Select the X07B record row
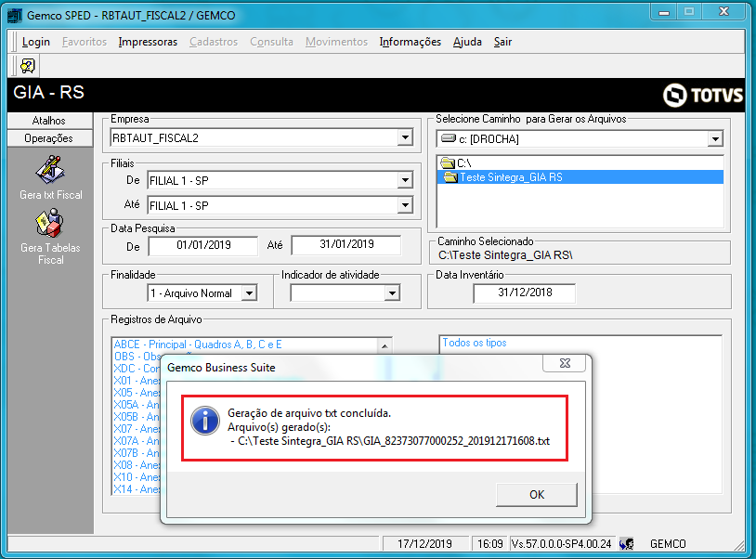Screen dimensions: 756x559 137,453
